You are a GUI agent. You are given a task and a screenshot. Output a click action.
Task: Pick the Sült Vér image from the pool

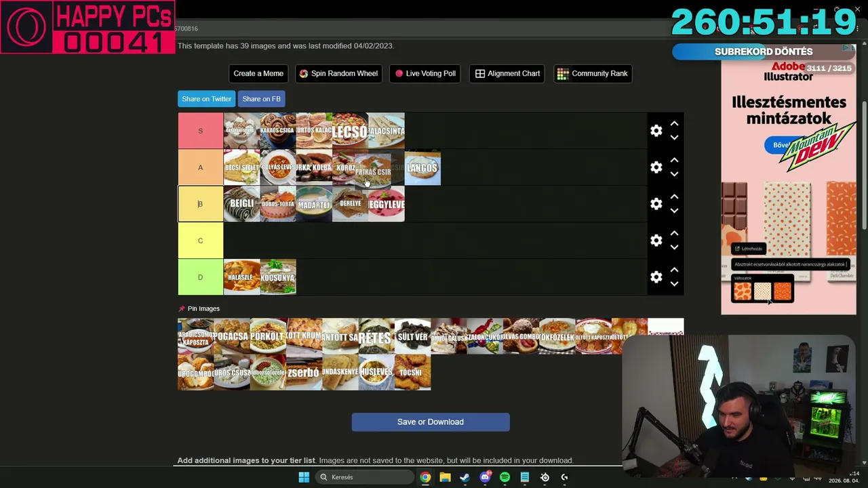click(x=412, y=336)
